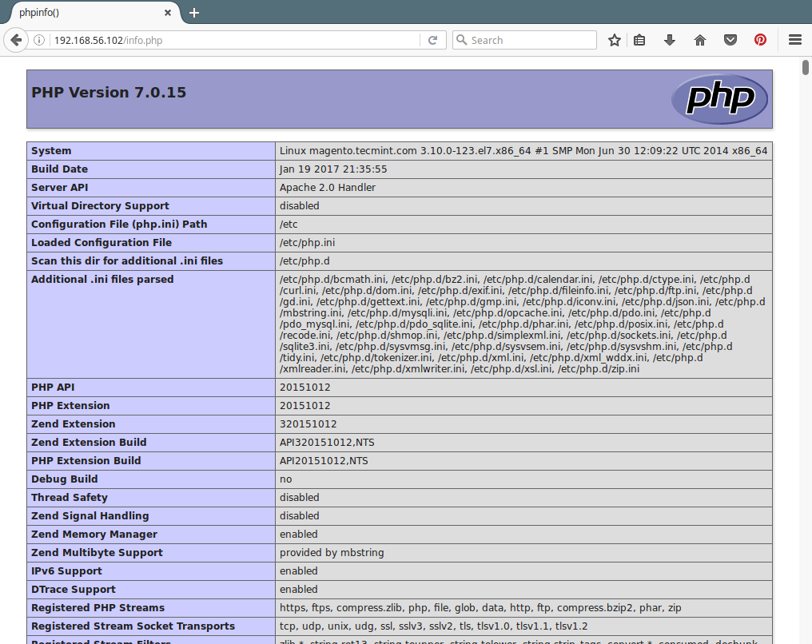Show site information for this page
The image size is (812, 644).
pos(39,40)
